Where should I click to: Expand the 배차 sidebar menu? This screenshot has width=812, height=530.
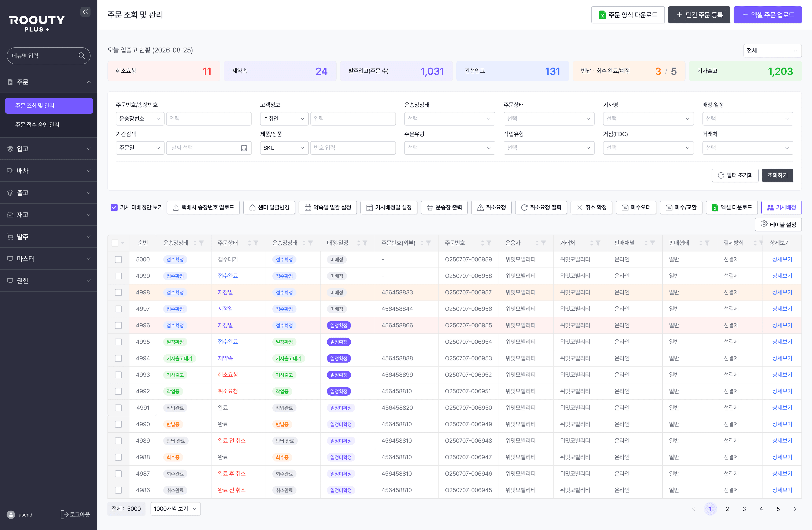(48, 171)
